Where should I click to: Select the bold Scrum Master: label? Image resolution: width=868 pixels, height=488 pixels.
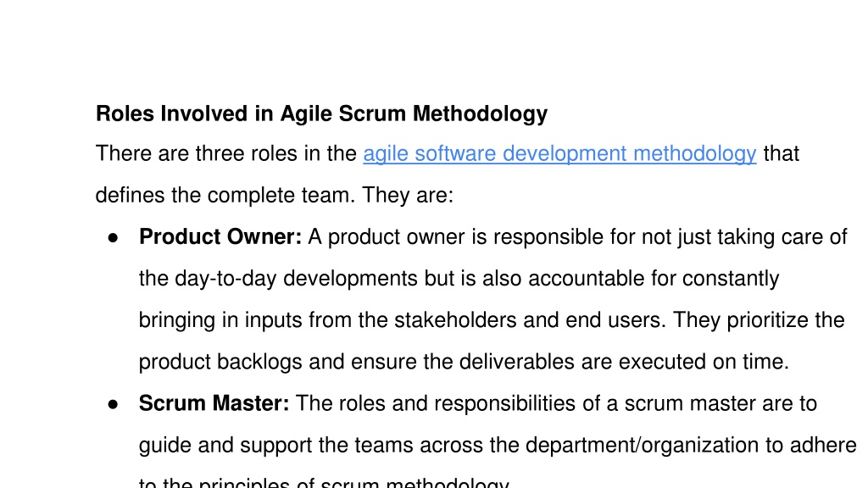click(x=214, y=403)
